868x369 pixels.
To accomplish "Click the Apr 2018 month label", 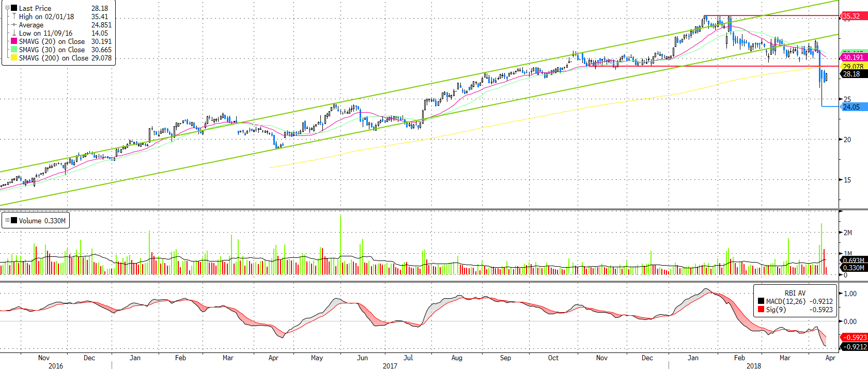I will pos(830,358).
